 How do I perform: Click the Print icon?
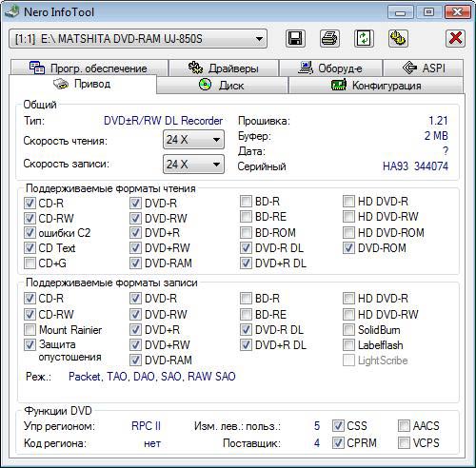tap(329, 39)
